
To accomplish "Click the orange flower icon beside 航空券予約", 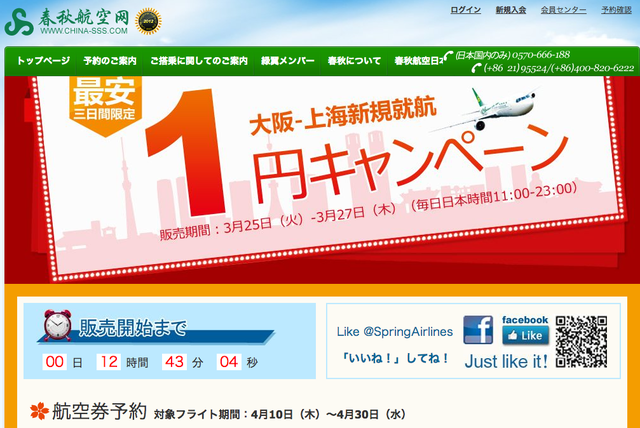I will click(39, 411).
